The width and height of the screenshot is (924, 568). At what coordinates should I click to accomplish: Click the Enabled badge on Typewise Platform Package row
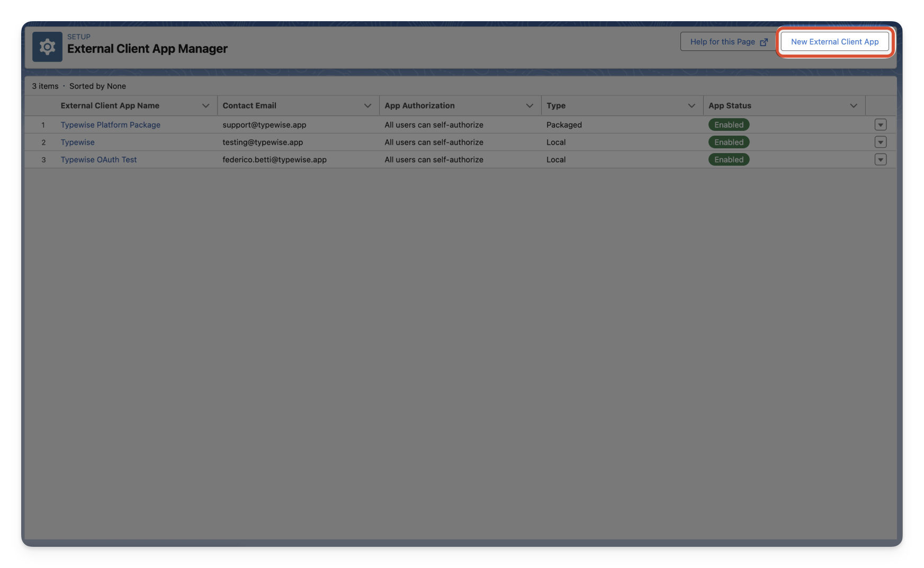(x=729, y=125)
